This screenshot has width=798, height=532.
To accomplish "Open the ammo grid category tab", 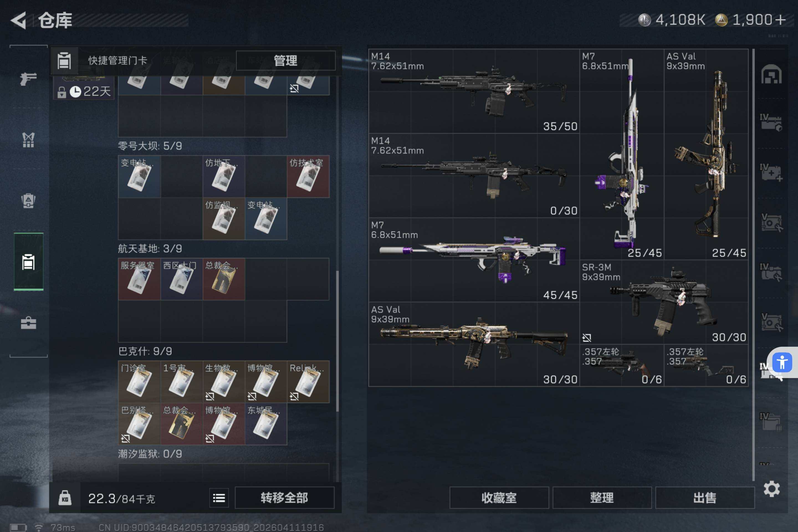I will pyautogui.click(x=28, y=140).
